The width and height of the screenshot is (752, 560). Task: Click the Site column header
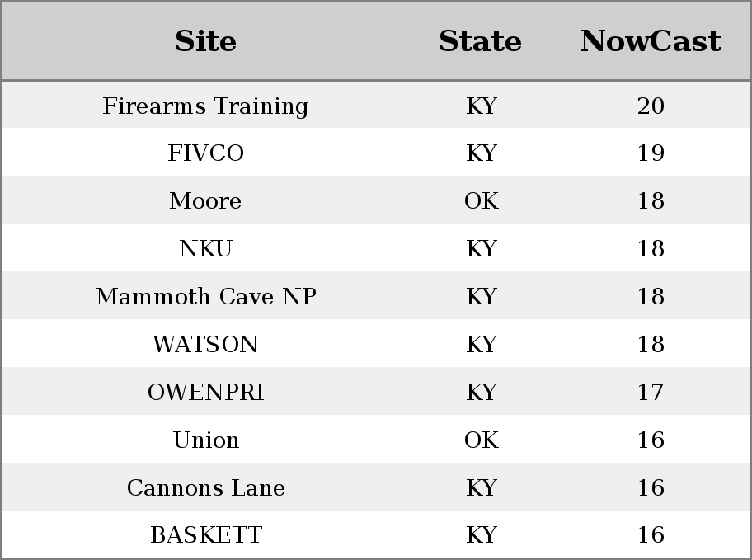point(205,40)
